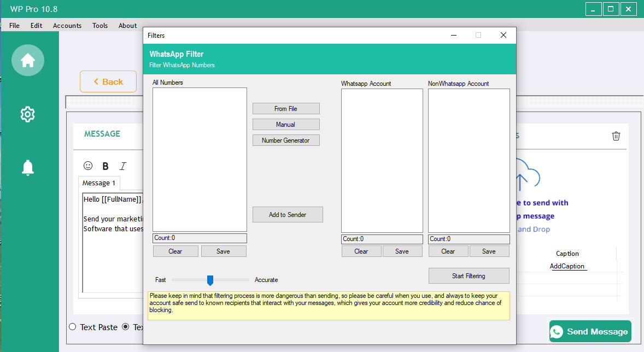The width and height of the screenshot is (644, 352).
Task: Click the Manual button
Action: [286, 125]
